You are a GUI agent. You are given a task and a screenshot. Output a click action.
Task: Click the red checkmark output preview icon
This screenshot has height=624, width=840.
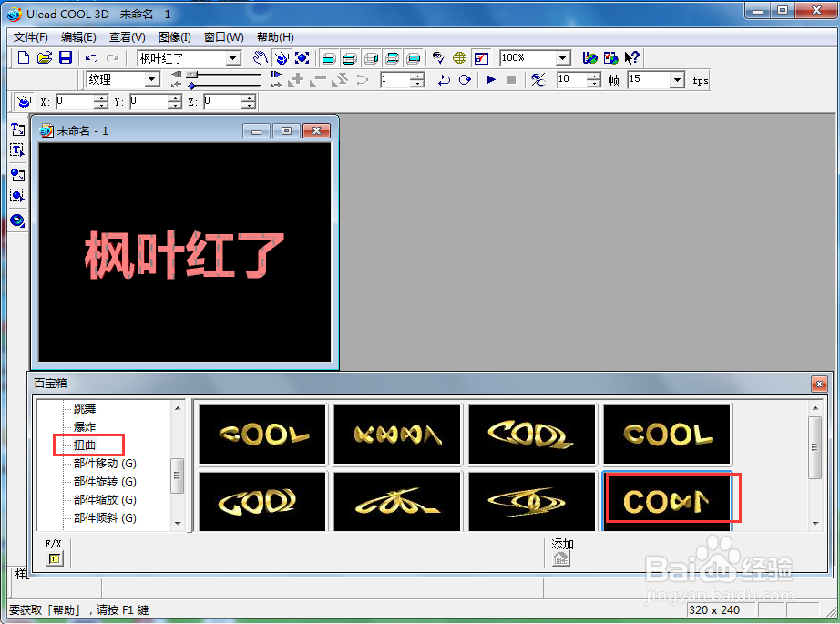(x=481, y=58)
